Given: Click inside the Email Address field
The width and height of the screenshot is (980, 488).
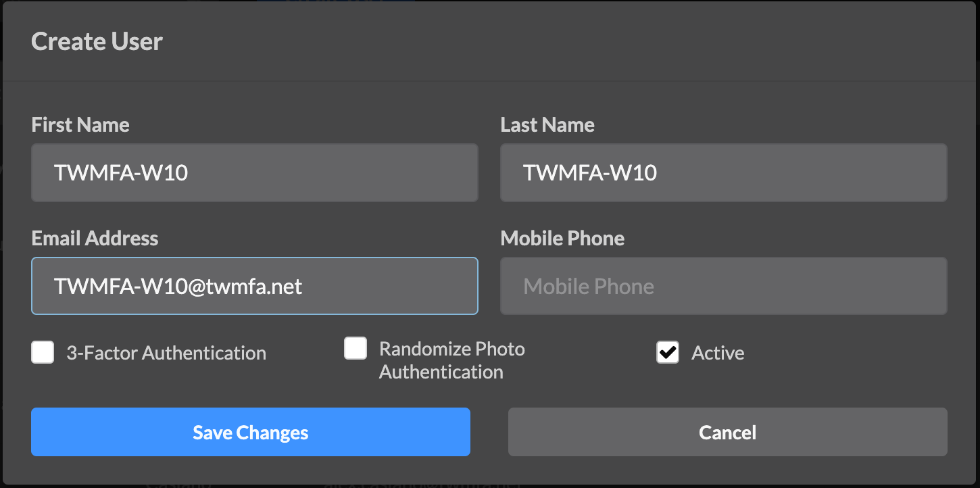Looking at the screenshot, I should tap(255, 286).
